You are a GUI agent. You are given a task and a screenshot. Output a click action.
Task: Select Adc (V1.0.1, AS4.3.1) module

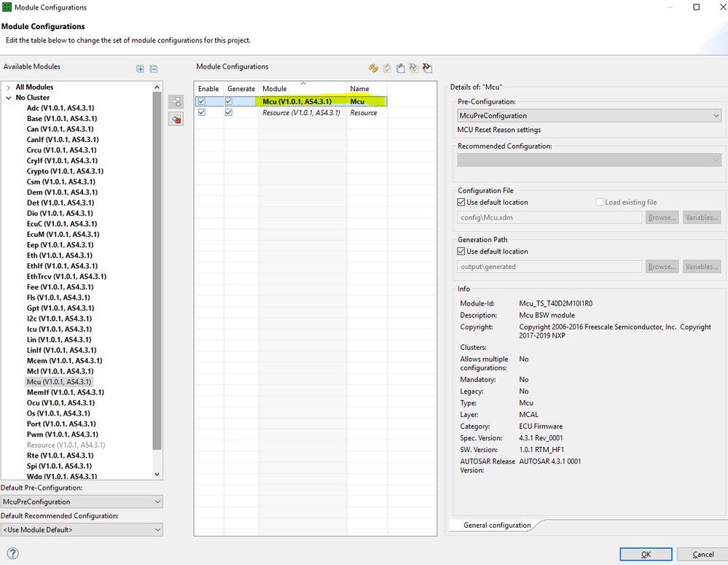point(60,108)
